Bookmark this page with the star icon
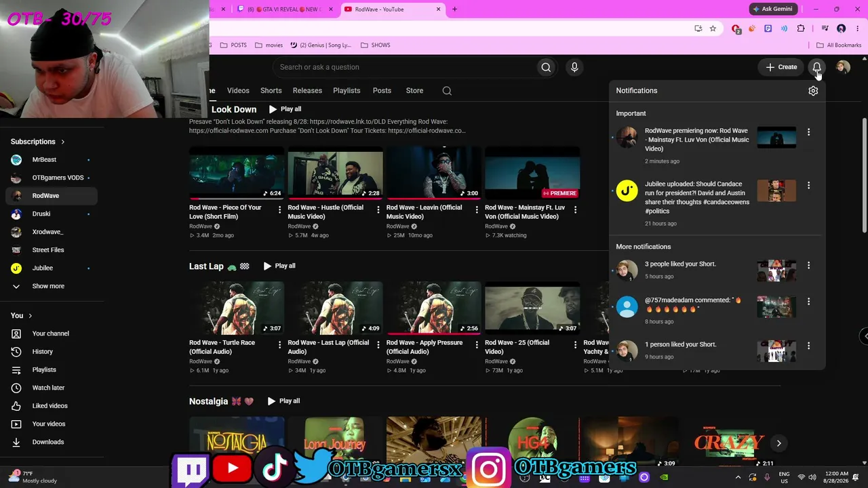The height and width of the screenshot is (488, 868). pos(713,28)
